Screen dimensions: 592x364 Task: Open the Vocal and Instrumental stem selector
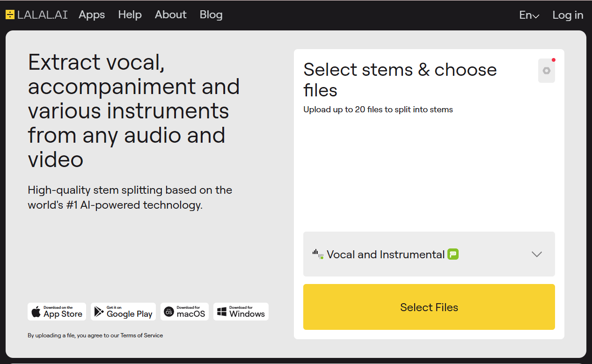(x=386, y=255)
